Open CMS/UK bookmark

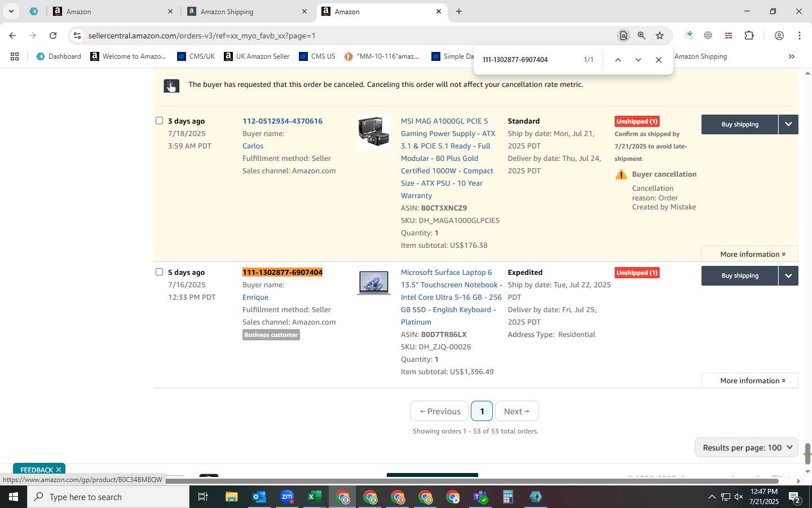tap(196, 56)
